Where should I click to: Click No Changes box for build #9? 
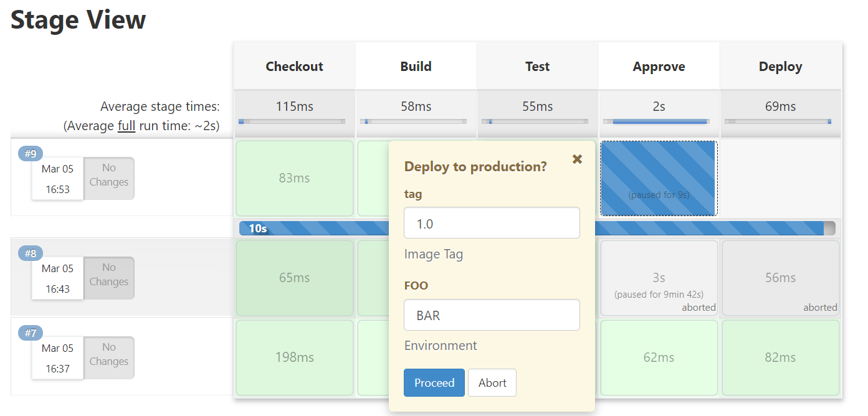click(x=109, y=178)
